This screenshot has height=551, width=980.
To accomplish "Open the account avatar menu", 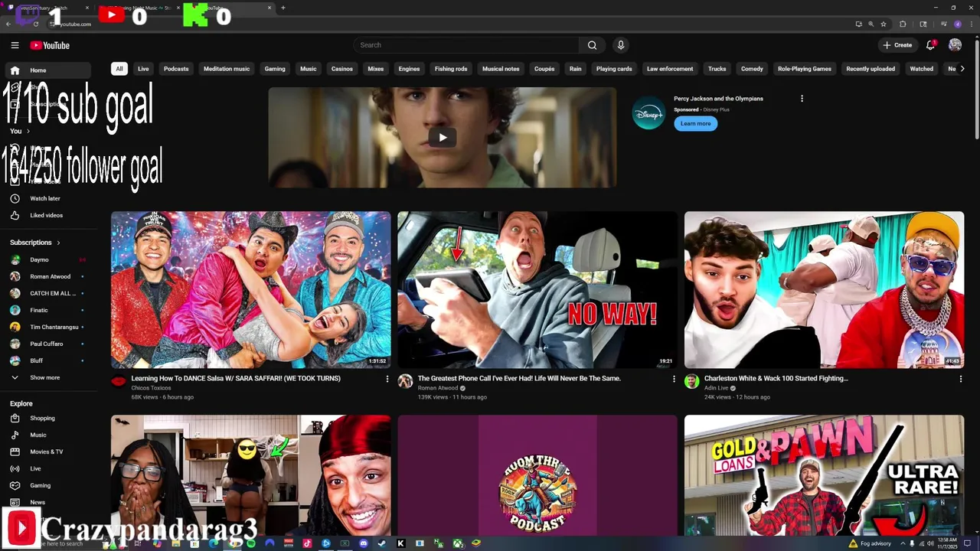I will (955, 45).
